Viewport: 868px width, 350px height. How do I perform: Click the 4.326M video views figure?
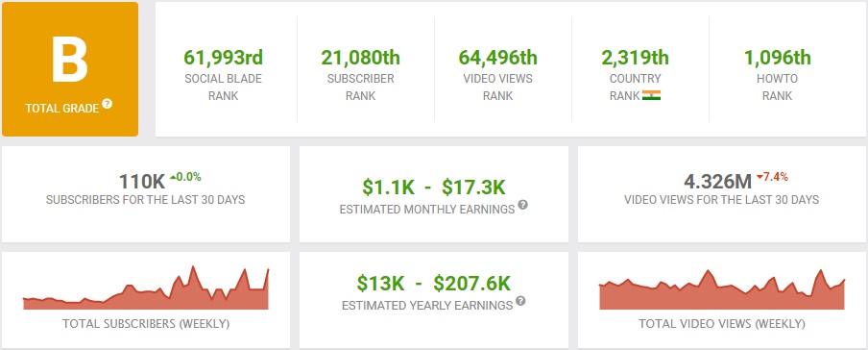[x=717, y=182]
